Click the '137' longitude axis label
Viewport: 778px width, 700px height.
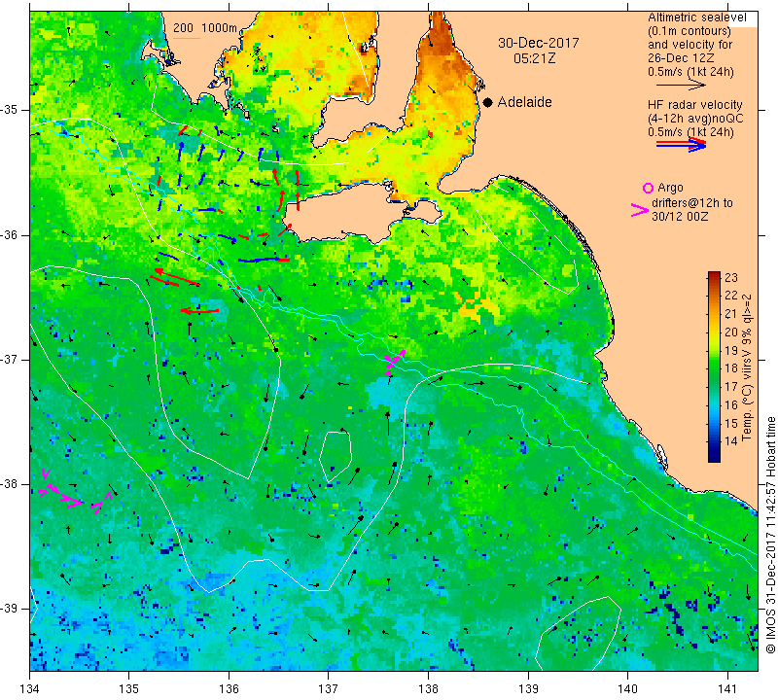click(x=328, y=688)
